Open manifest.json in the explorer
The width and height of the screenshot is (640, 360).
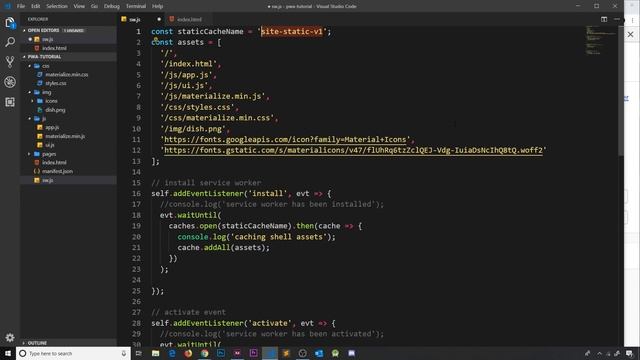coord(57,171)
